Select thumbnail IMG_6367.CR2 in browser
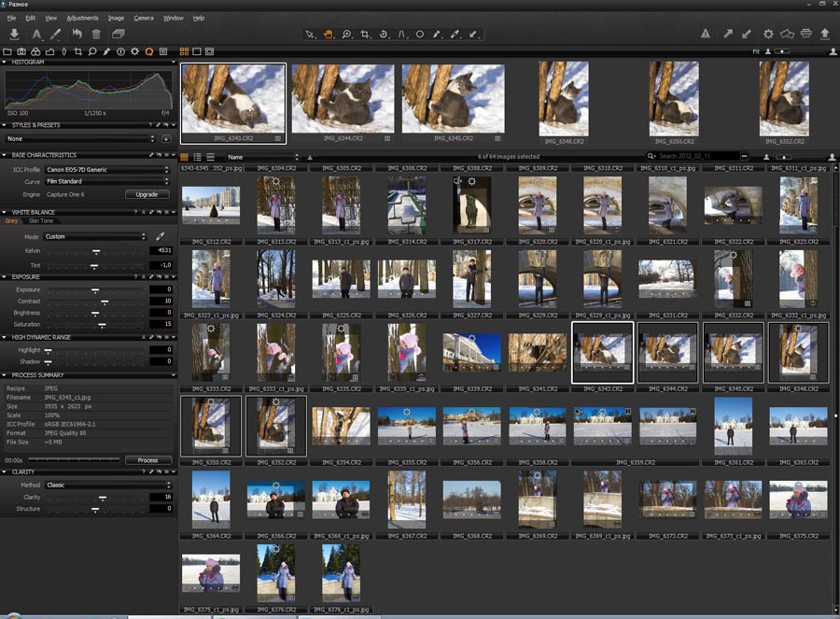The image size is (840, 619). [407, 499]
